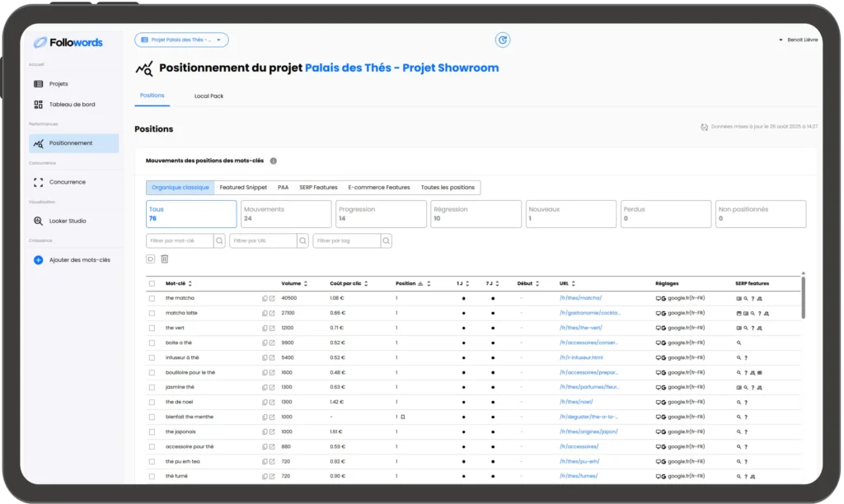Click the info icon next to Mouvements des positions
Screen dimensions: 844x504
(x=274, y=161)
